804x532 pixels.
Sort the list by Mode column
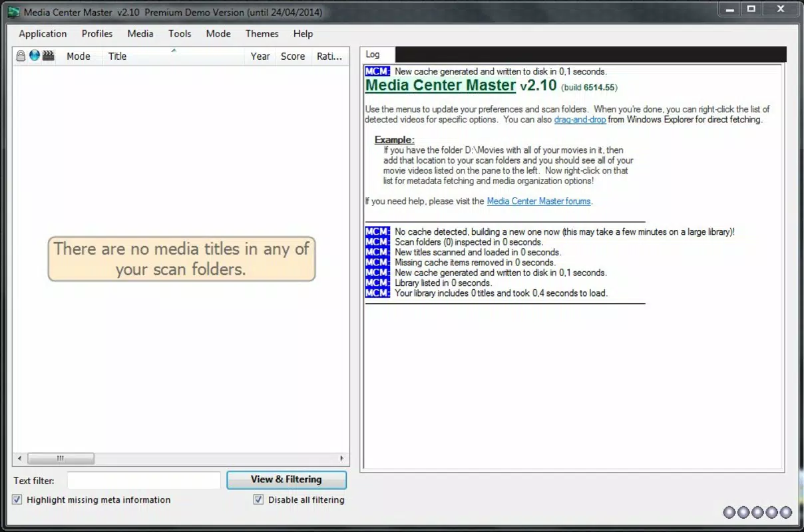(79, 57)
